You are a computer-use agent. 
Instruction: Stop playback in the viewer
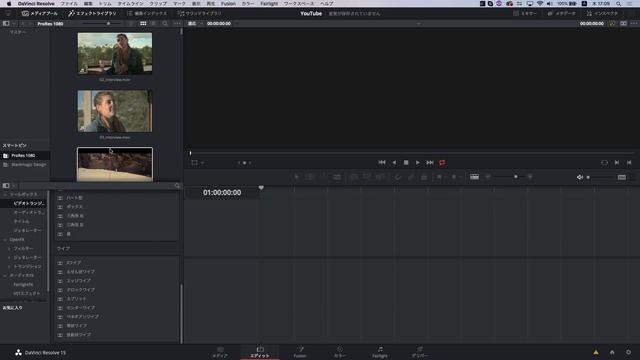click(x=406, y=162)
